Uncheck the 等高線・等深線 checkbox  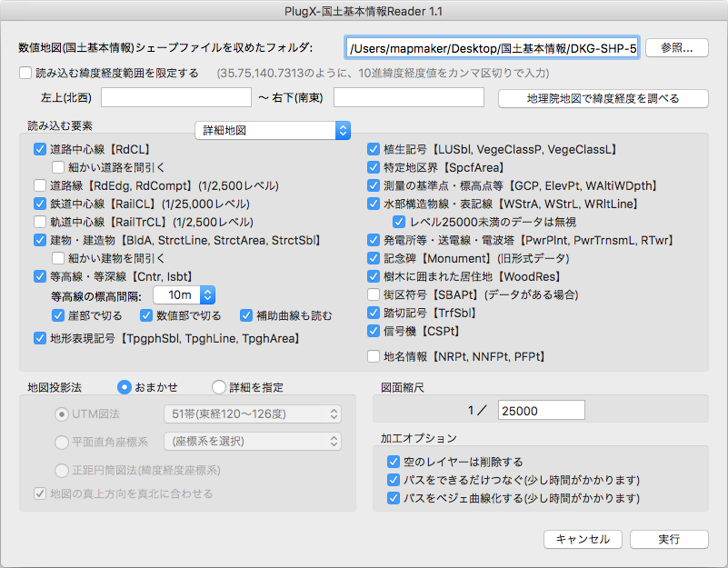coord(39,276)
